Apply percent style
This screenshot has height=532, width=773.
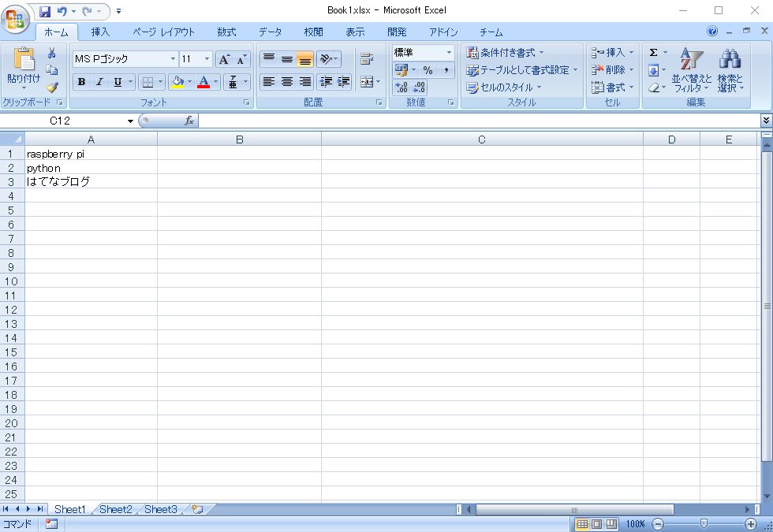(428, 70)
